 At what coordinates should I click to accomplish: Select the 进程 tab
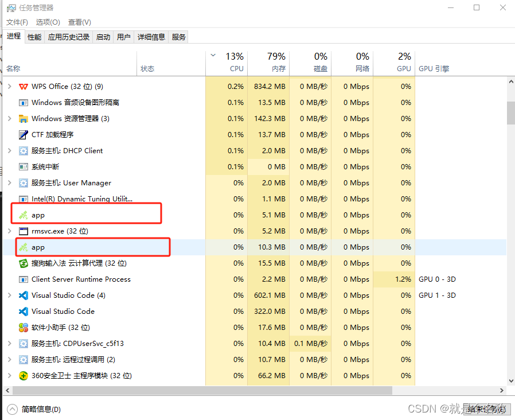[14, 36]
